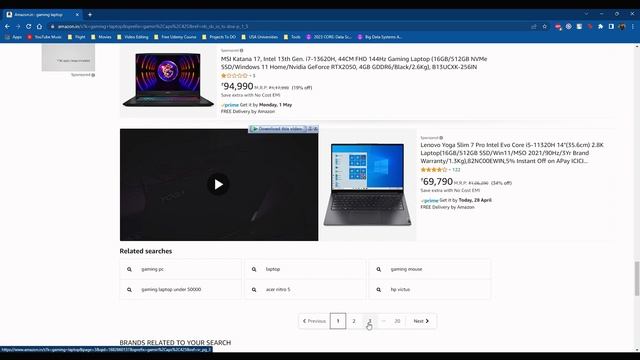
Task: Go to results page 3
Action: pos(369,321)
